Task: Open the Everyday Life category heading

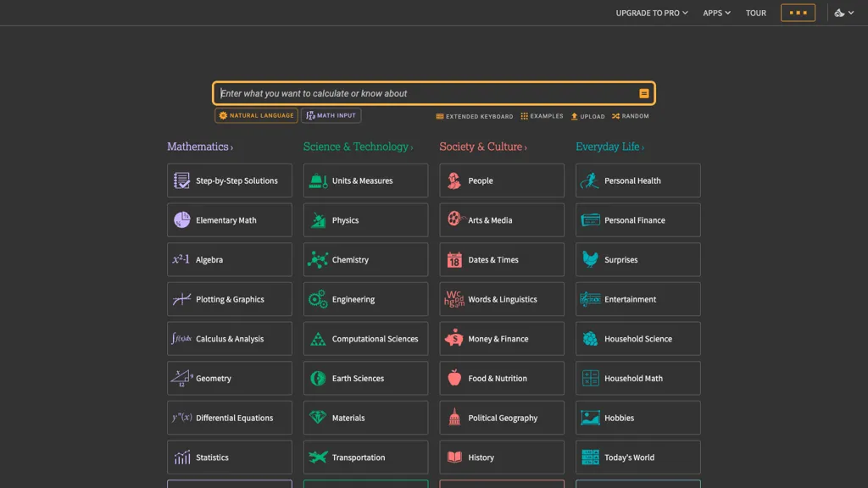Action: pyautogui.click(x=609, y=147)
